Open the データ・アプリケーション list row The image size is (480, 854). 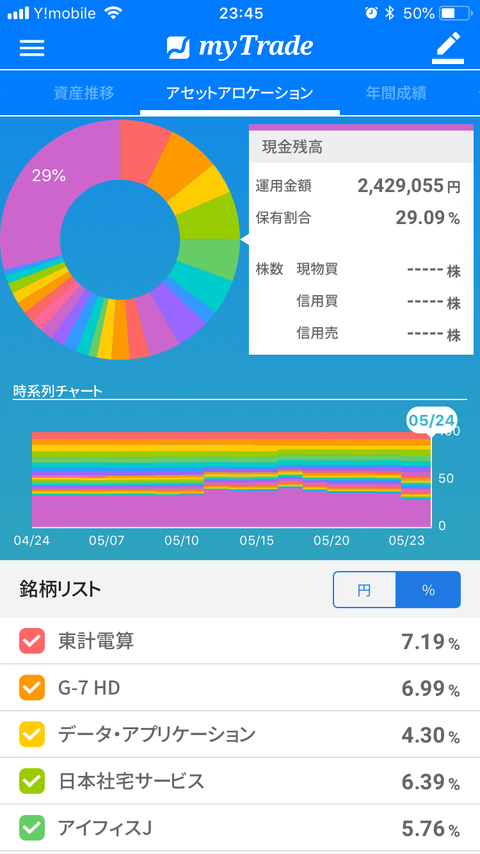click(x=240, y=735)
